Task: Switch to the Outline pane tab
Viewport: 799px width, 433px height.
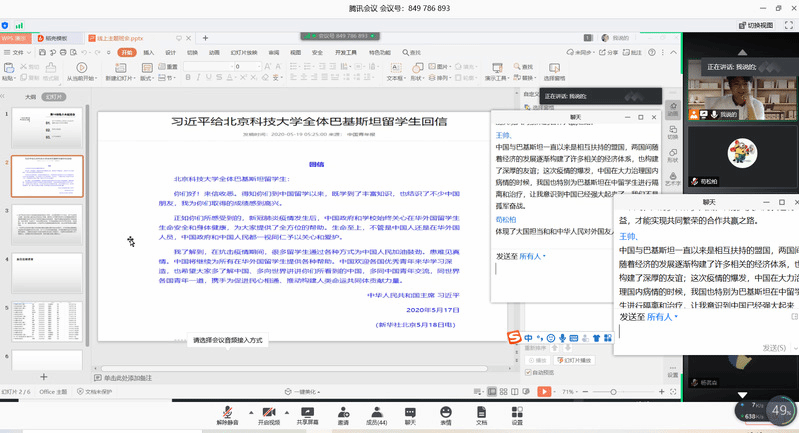Action: tap(31, 97)
